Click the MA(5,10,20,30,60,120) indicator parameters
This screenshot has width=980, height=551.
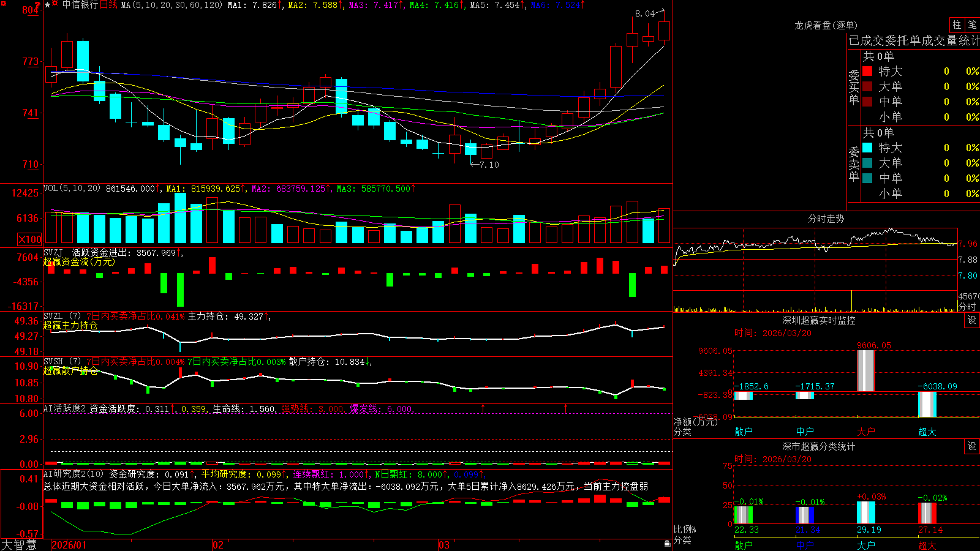coord(171,5)
